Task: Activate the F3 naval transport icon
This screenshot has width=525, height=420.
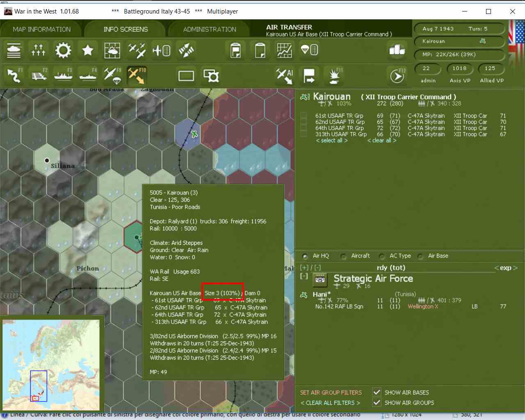Action: [x=63, y=75]
